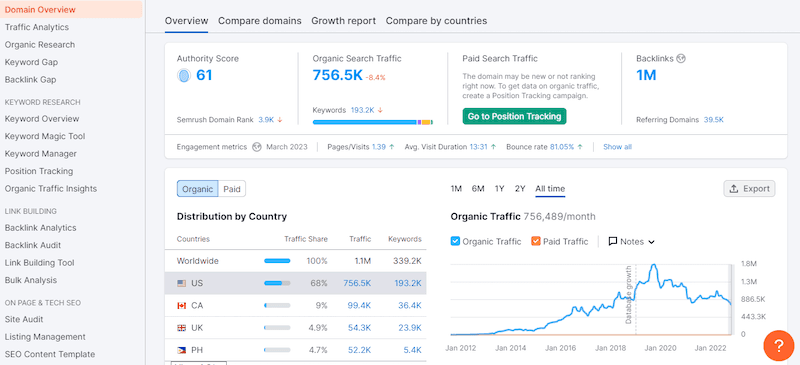Select the 1Y time range
Screen dimensions: 800x365
coord(499,189)
